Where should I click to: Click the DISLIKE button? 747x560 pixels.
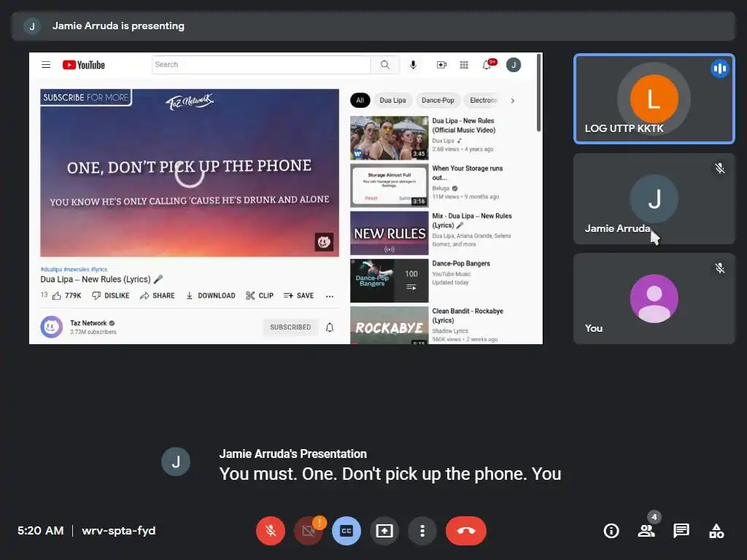[x=111, y=296]
